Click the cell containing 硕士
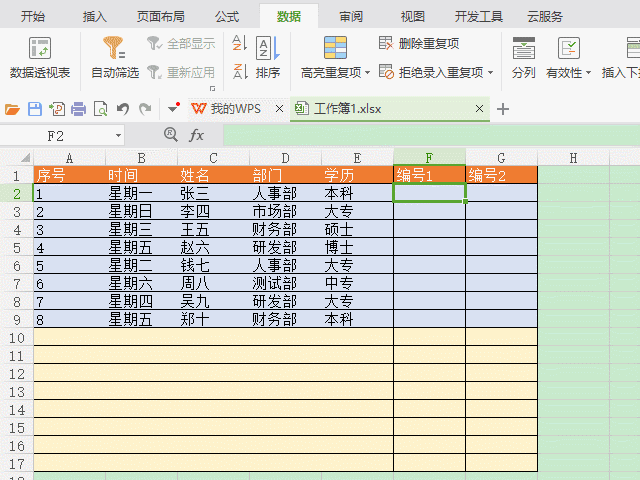This screenshot has height=480, width=640. coord(357,229)
